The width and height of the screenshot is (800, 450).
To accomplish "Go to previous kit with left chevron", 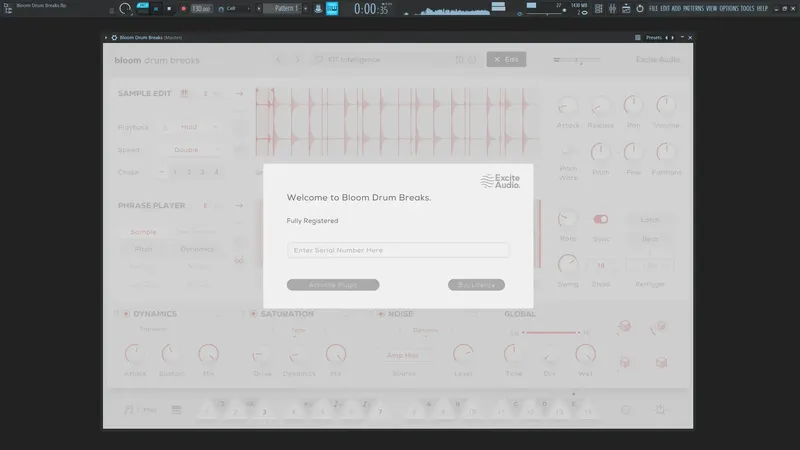I will pyautogui.click(x=279, y=60).
